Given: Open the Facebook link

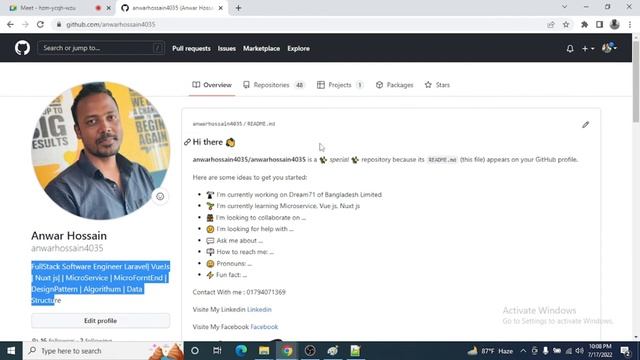Looking at the screenshot, I should coord(264,327).
